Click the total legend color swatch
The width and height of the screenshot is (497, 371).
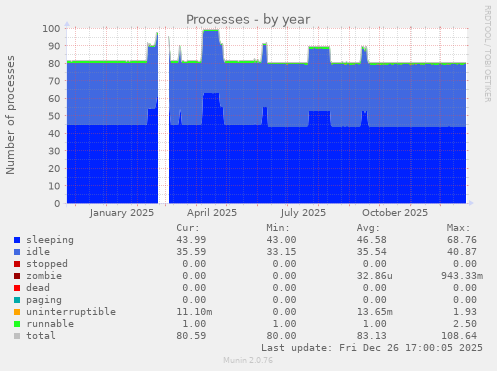(17, 336)
